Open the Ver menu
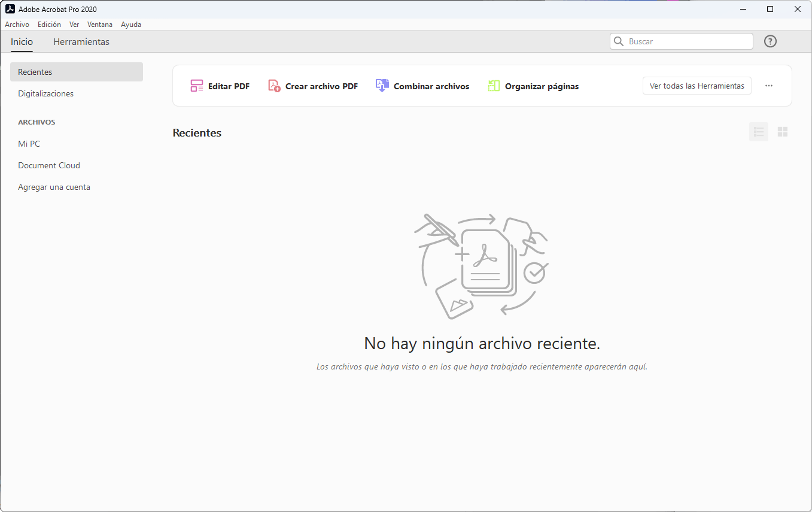Viewport: 812px width, 512px height. point(74,25)
